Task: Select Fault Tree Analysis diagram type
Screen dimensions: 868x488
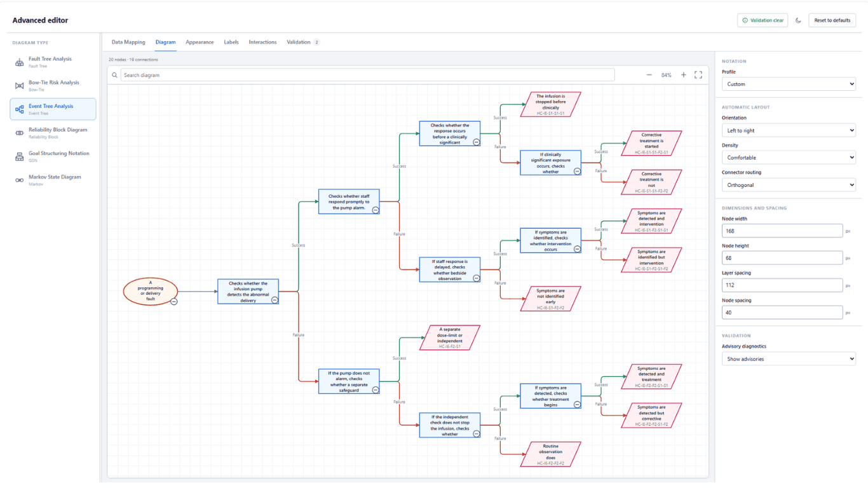Action: [x=53, y=62]
